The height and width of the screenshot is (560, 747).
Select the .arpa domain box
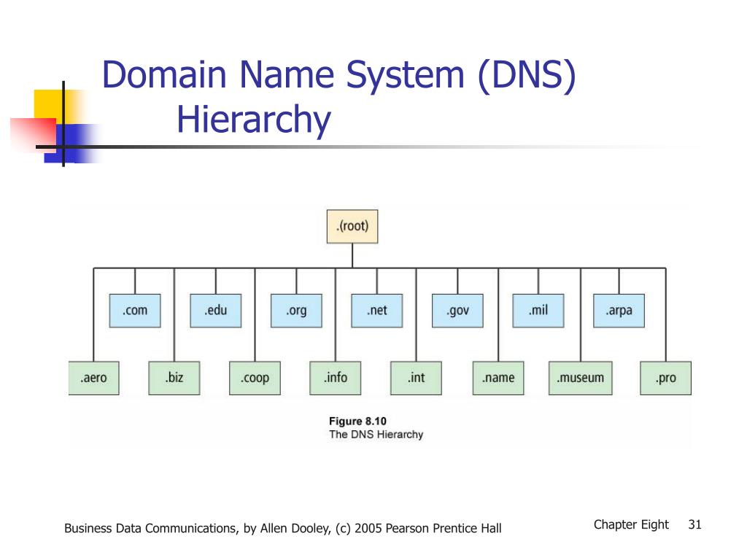coord(619,311)
